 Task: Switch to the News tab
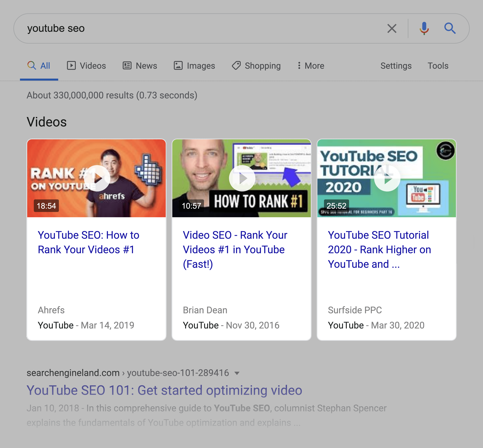pos(140,66)
